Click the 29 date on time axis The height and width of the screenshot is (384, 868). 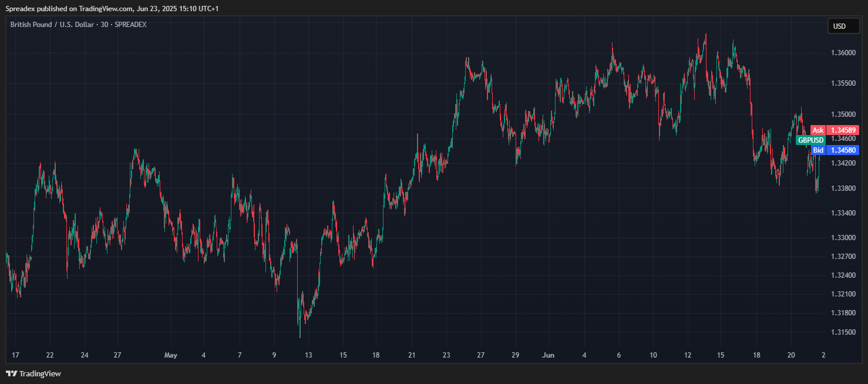[515, 355]
